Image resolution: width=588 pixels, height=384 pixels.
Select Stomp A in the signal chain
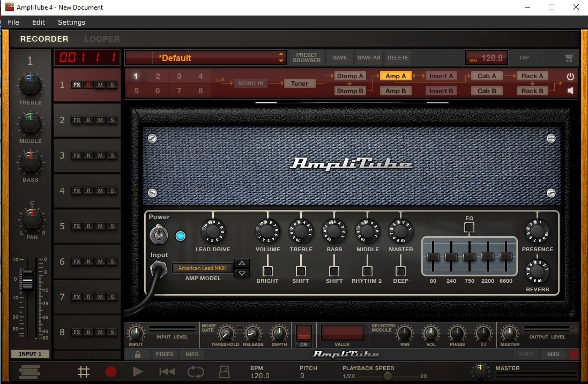click(350, 76)
